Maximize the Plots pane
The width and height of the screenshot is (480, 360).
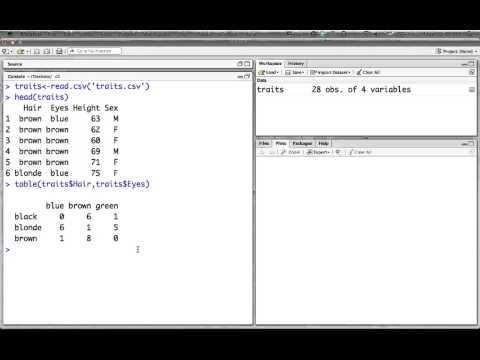tap(471, 144)
